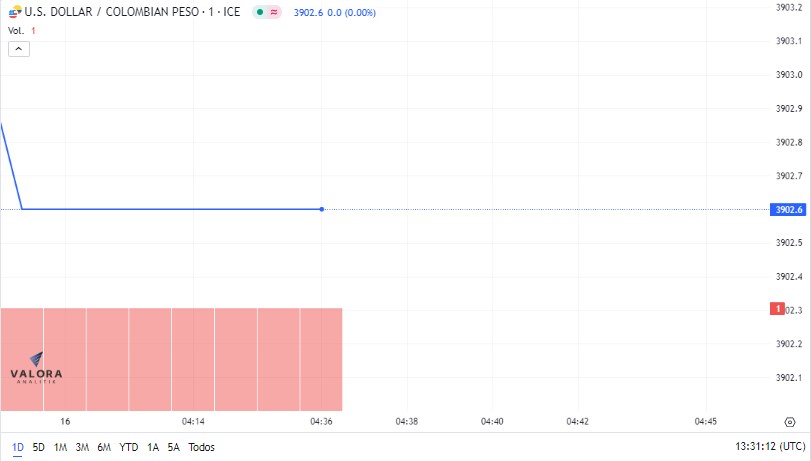The width and height of the screenshot is (811, 461).
Task: Select the 6M range option
Action: (x=104, y=447)
